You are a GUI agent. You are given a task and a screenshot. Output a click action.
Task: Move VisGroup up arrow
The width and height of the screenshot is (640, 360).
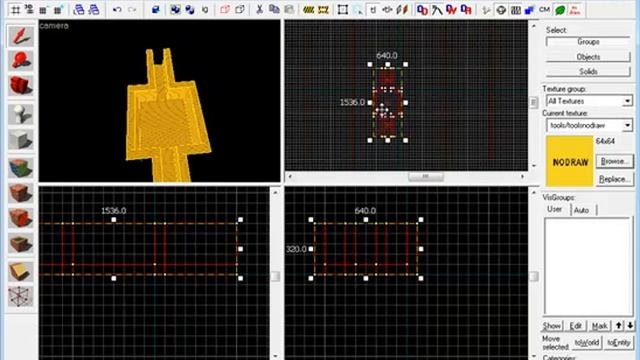(619, 326)
